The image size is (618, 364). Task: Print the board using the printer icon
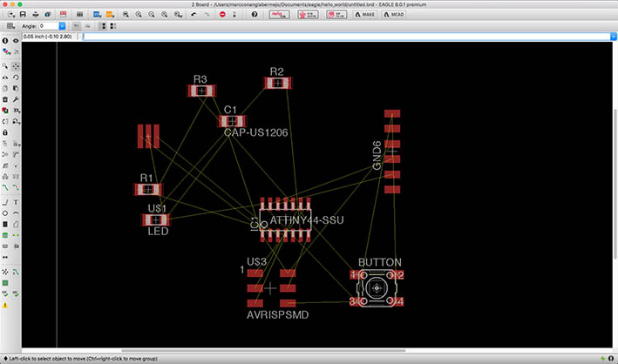pos(36,15)
